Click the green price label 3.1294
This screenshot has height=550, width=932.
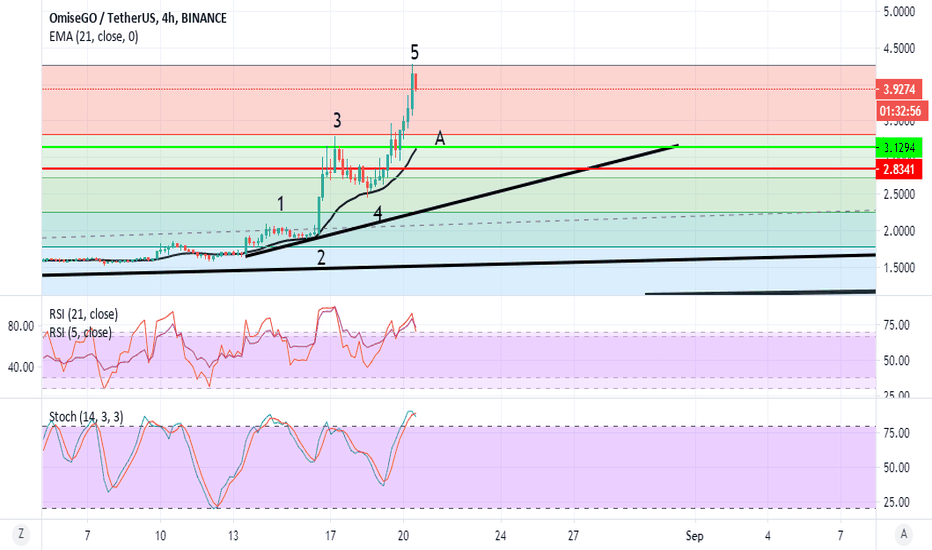click(899, 147)
